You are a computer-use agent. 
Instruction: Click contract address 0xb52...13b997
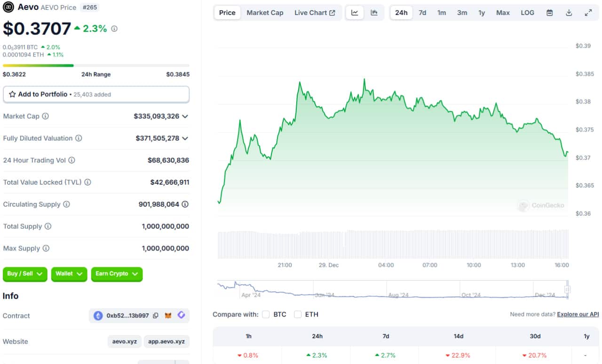128,316
